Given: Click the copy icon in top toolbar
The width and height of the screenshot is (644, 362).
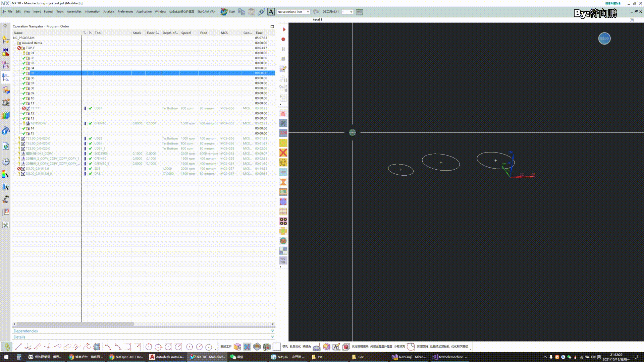Looking at the screenshot, I should 242,12.
